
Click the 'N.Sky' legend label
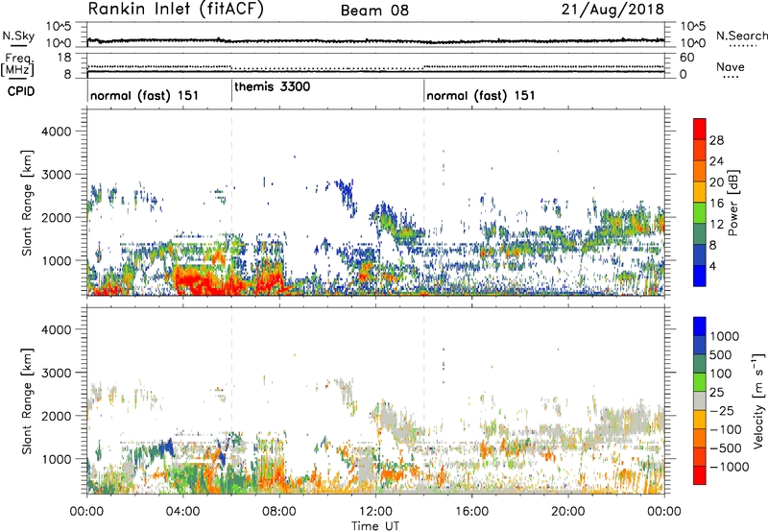coord(18,36)
